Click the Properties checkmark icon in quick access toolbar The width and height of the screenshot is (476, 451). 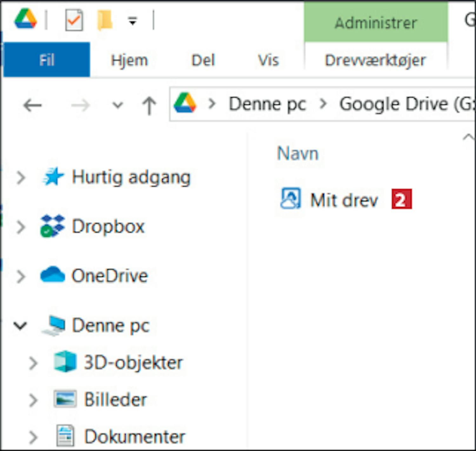click(x=74, y=21)
